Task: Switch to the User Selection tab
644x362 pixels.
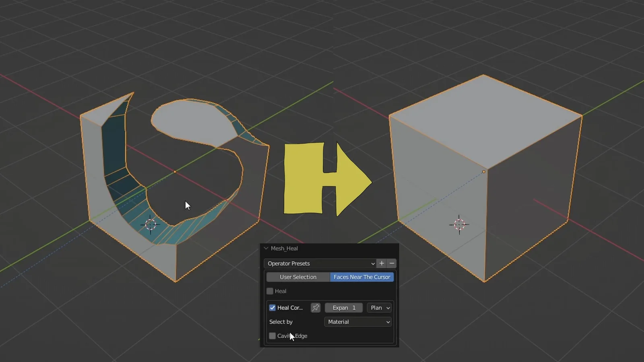Action: 297,277
